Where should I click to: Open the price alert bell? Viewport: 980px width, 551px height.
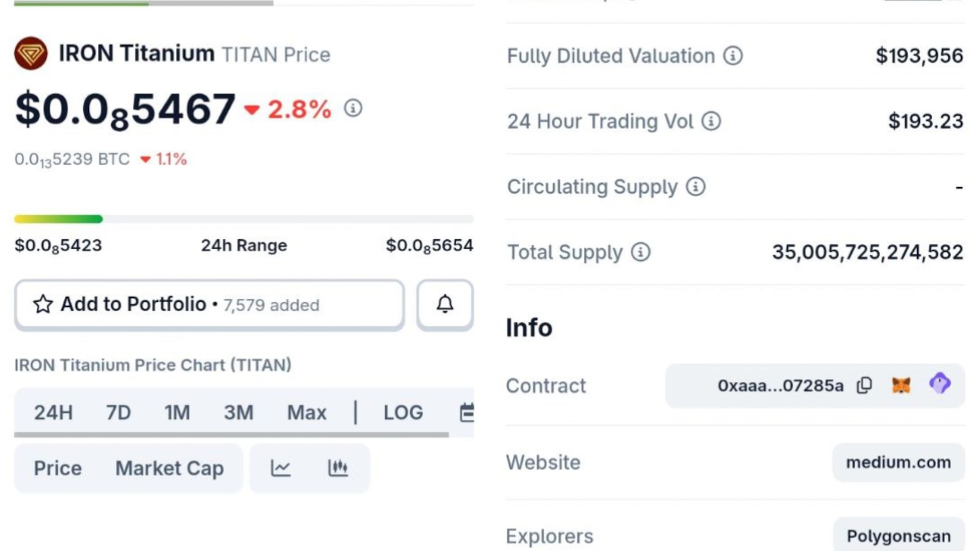tap(445, 304)
